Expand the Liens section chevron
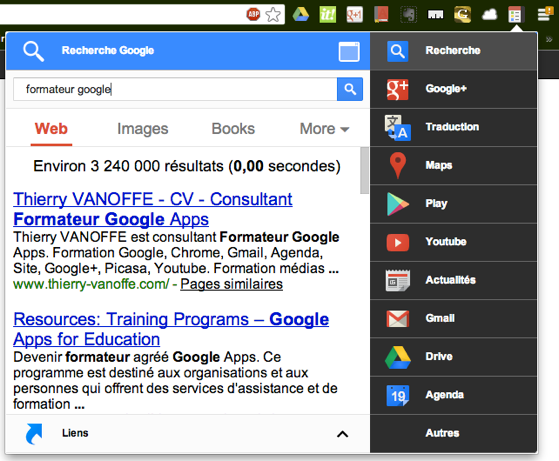This screenshot has width=559, height=461. pyautogui.click(x=343, y=434)
